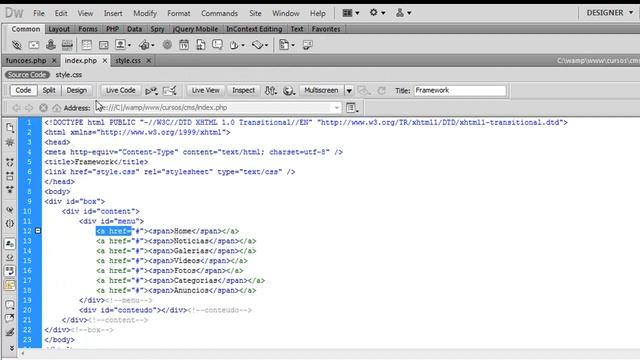
Task: Click the Server-Side Include icon
Action: coord(201,45)
